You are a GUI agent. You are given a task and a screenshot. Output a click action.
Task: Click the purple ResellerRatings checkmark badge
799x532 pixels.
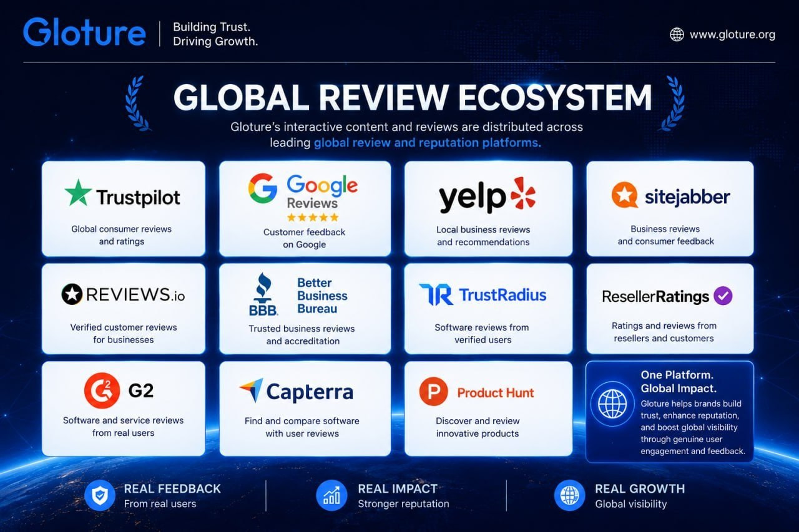pyautogui.click(x=723, y=296)
